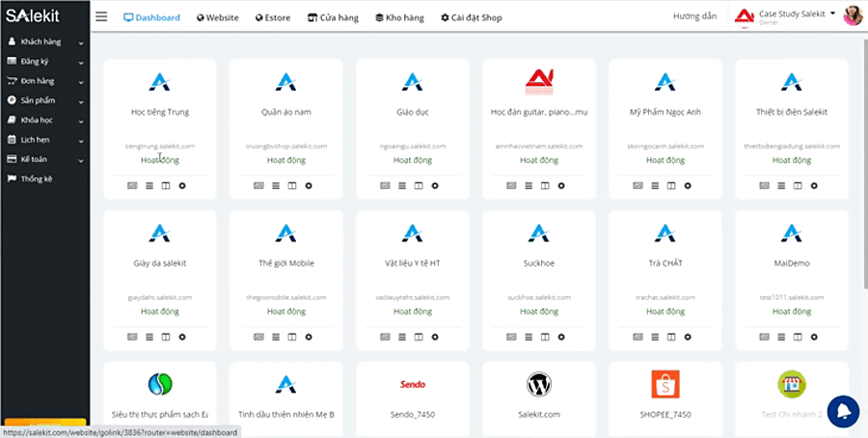
Task: Open the Website top menu
Action: coord(218,17)
